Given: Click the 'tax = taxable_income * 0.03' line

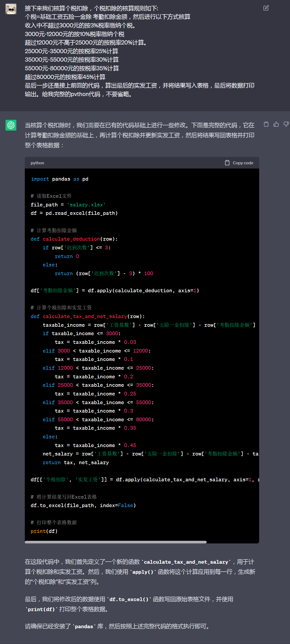Looking at the screenshot, I should pyautogui.click(x=95, y=342).
